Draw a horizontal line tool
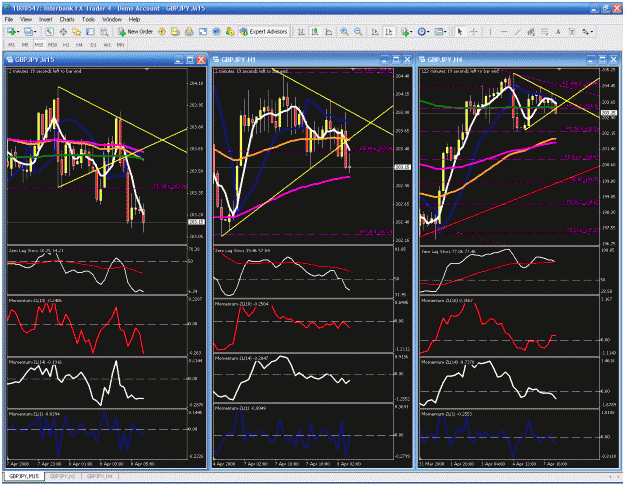The image size is (625, 484). pyautogui.click(x=504, y=31)
